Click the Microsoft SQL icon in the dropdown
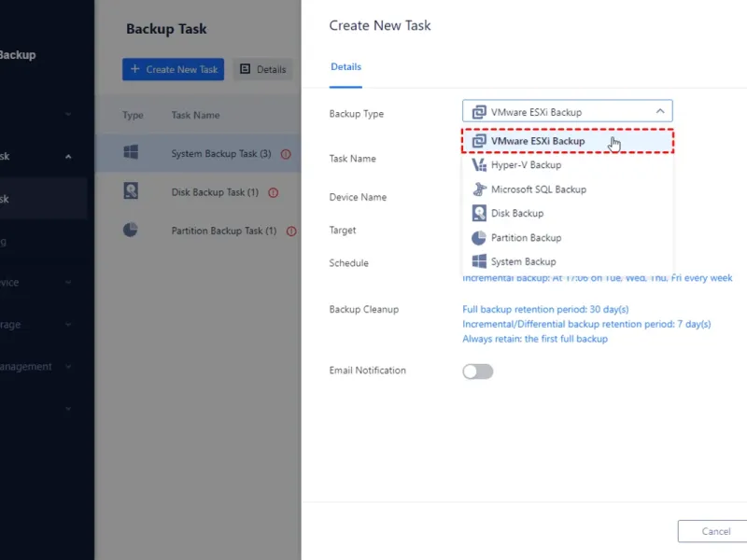 (479, 189)
